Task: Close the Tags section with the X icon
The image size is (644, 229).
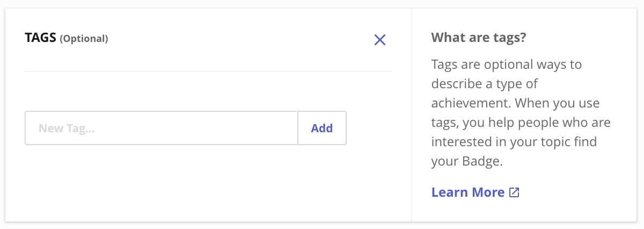Action: (x=380, y=40)
